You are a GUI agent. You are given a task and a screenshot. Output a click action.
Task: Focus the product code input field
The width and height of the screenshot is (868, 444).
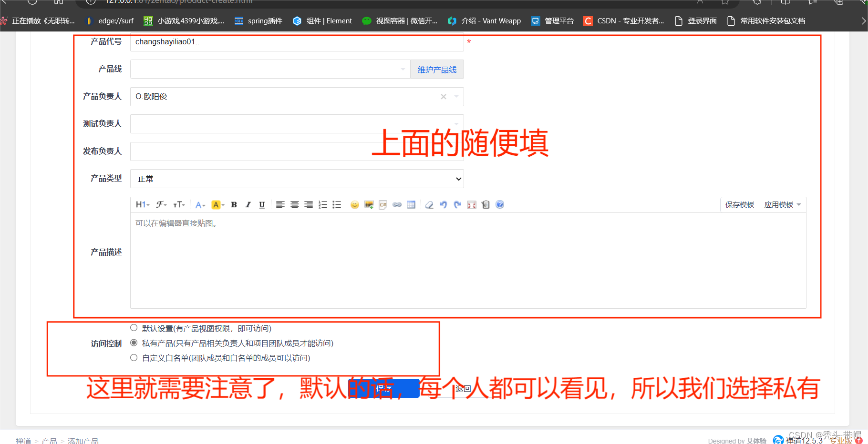coord(297,42)
